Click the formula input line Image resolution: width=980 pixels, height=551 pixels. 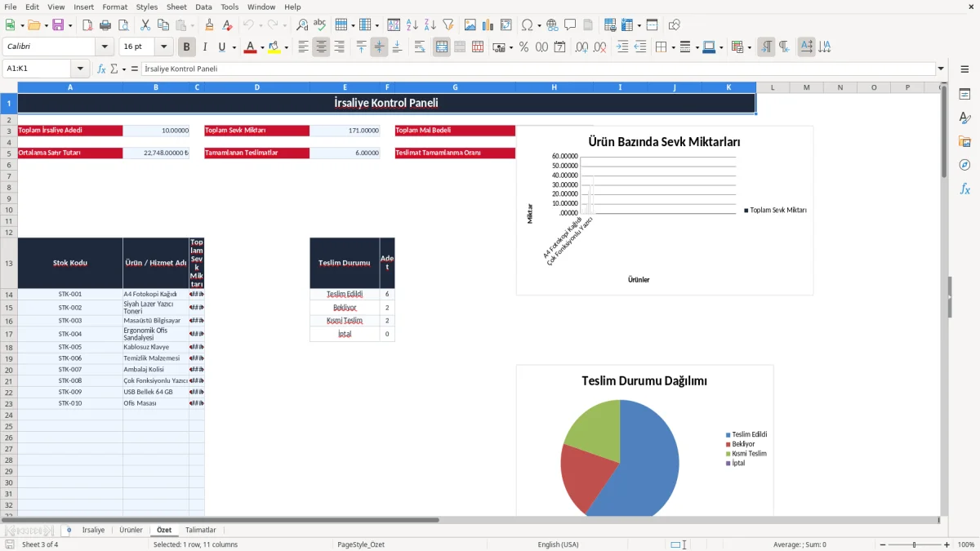(x=538, y=69)
